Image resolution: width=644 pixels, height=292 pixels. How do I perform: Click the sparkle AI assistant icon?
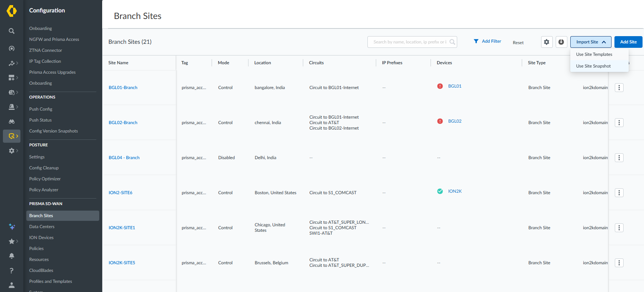(x=12, y=227)
